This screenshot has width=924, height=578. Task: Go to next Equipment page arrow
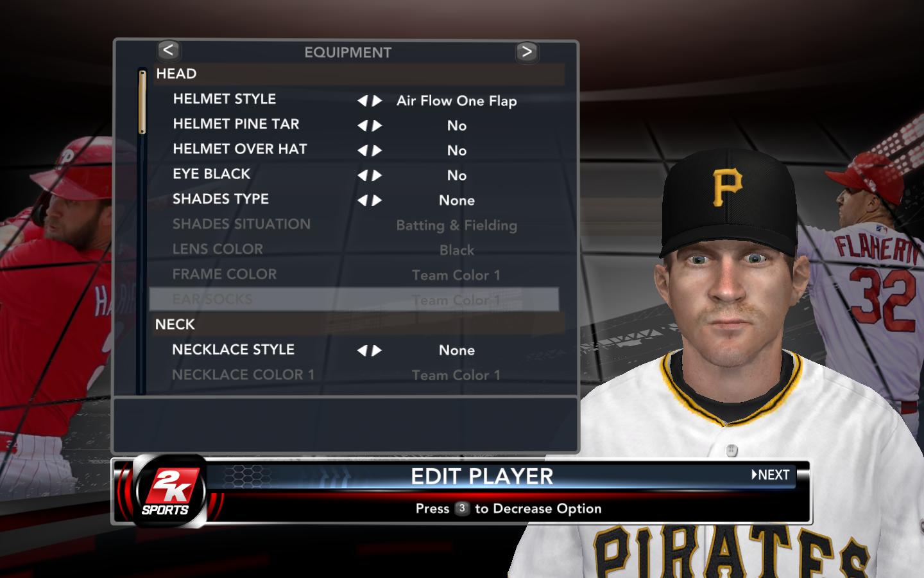coord(527,51)
